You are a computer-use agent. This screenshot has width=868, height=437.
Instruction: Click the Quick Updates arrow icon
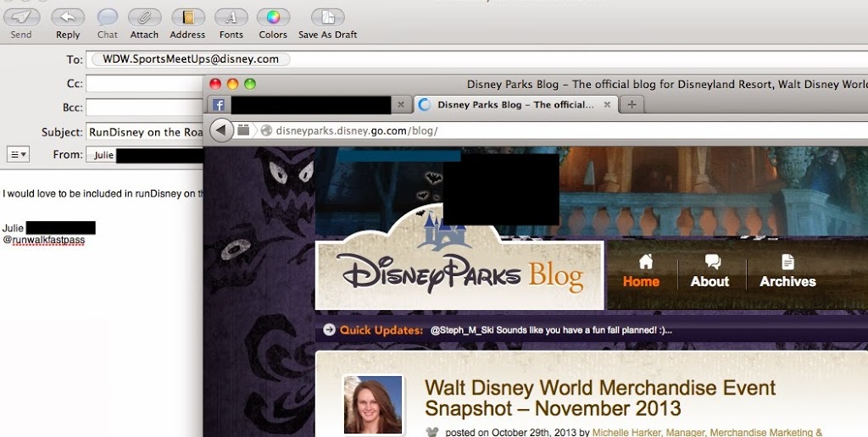(x=330, y=329)
